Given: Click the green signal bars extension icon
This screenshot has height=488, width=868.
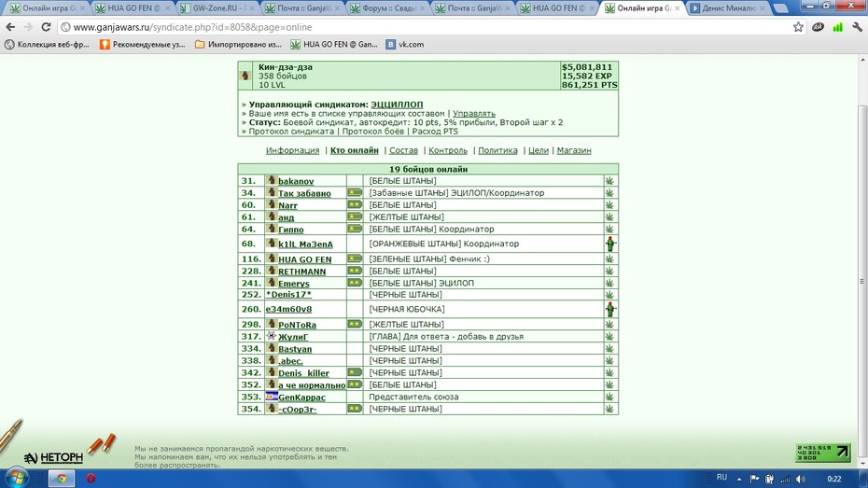Looking at the screenshot, I should click(837, 27).
